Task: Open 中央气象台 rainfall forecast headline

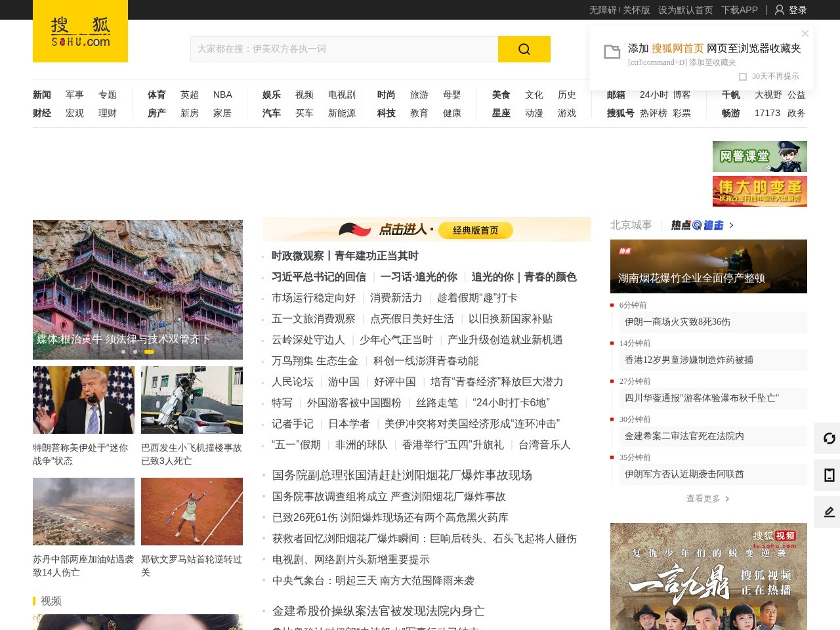Action: click(373, 581)
